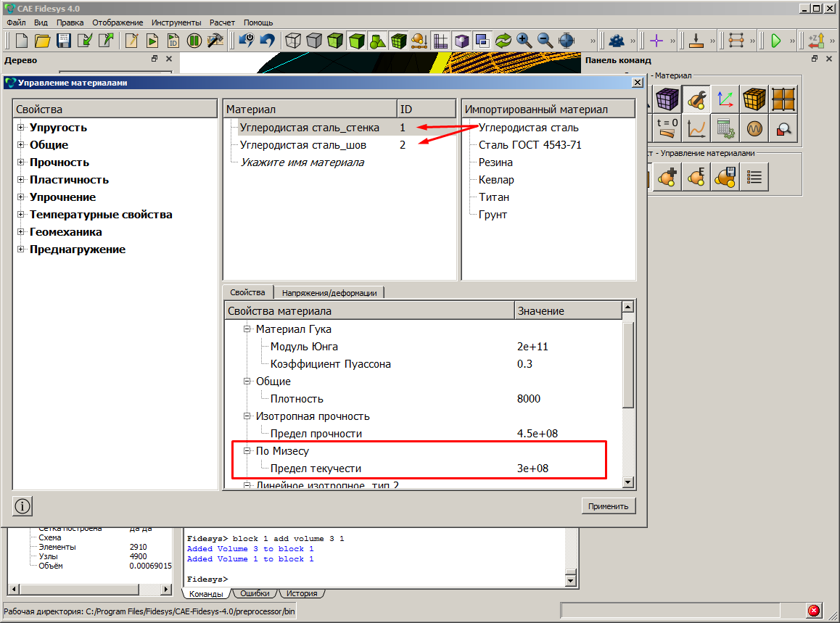Viewport: 840px width, 623px height.
Task: Click Укажите имя материала placeholder row
Action: click(x=302, y=162)
